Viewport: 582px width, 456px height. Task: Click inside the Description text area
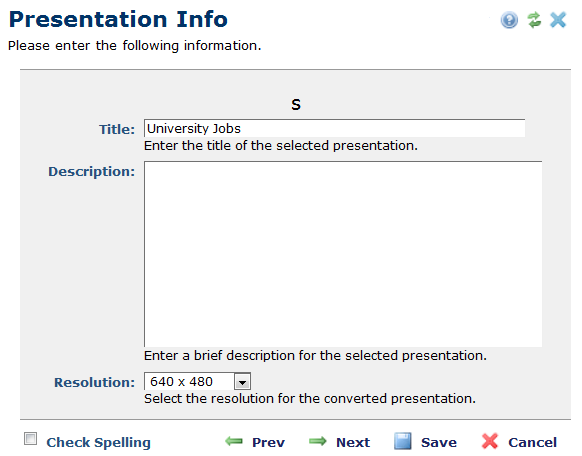343,254
